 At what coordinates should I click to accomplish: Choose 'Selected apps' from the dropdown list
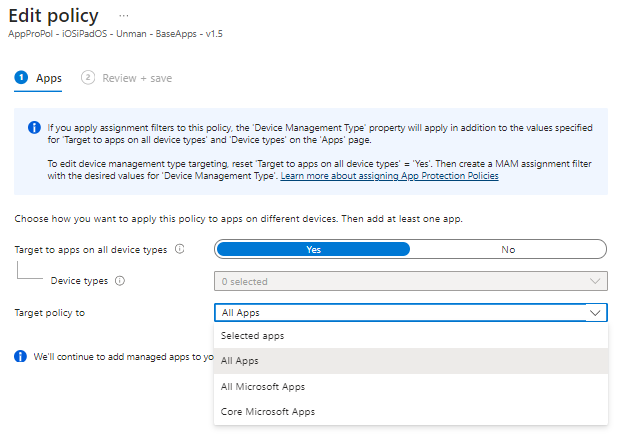[411, 336]
